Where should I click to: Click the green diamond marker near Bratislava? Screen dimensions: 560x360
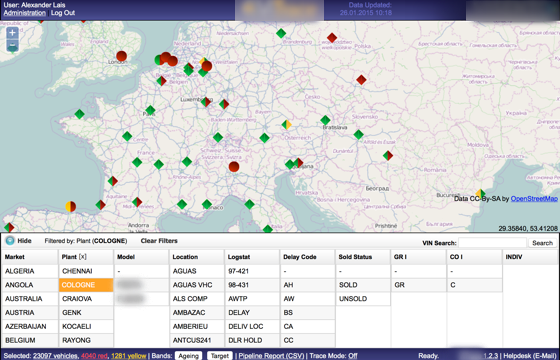pos(325,120)
